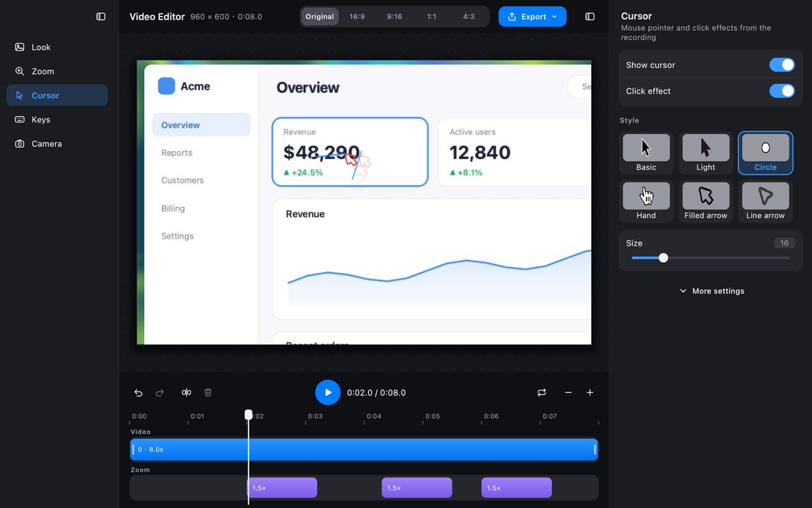Viewport: 812px width, 508px height.
Task: Zoom in the timeline plus icon
Action: (x=590, y=392)
